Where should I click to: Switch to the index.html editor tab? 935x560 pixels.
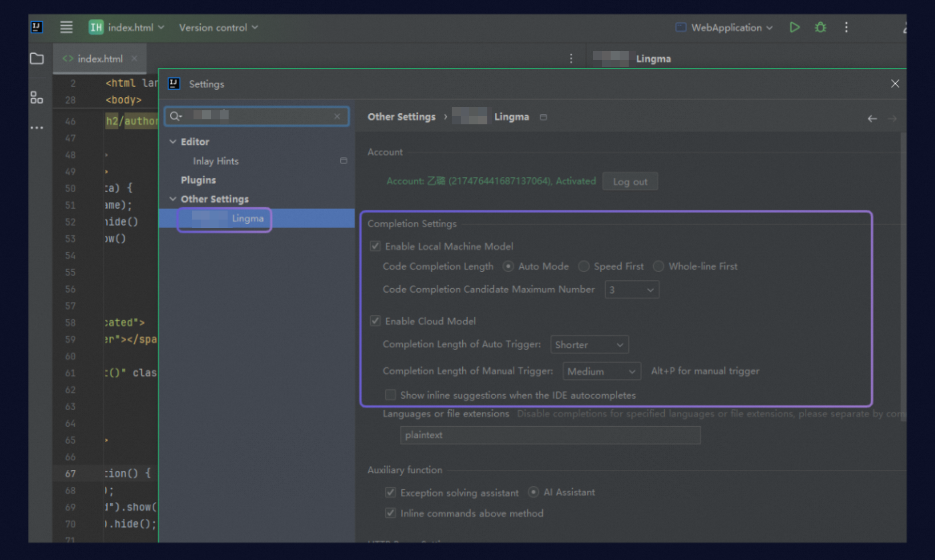[x=100, y=59]
